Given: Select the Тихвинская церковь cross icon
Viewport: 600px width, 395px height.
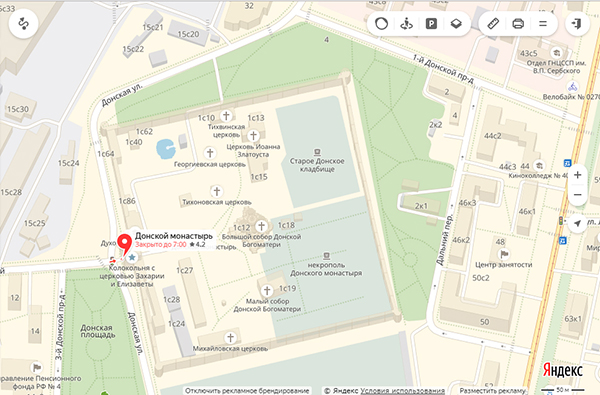Looking at the screenshot, I should [x=226, y=115].
